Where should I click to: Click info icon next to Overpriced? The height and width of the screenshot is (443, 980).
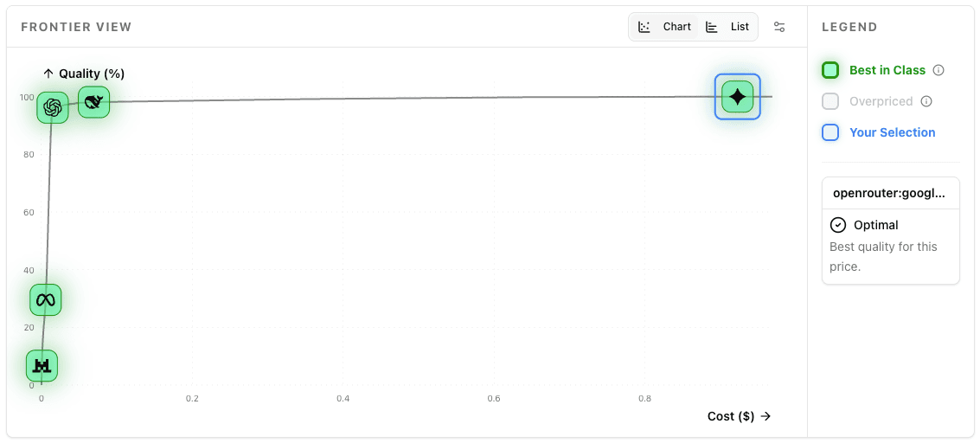(926, 101)
